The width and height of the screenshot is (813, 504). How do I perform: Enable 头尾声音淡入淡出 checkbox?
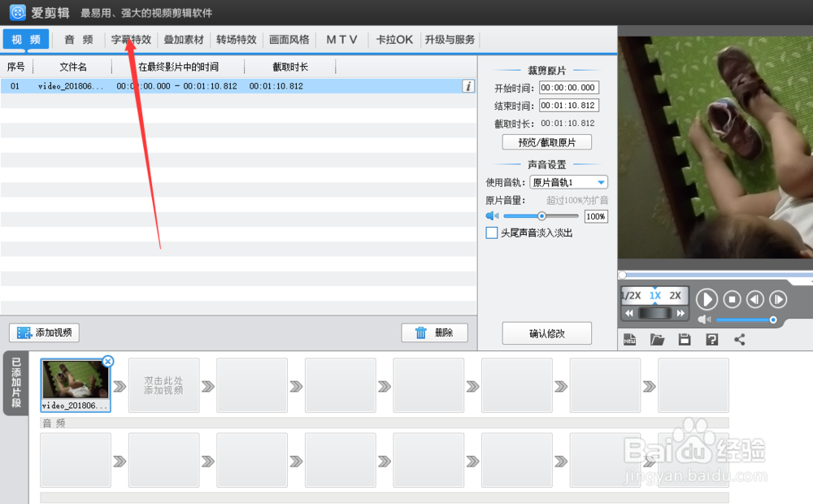point(492,232)
